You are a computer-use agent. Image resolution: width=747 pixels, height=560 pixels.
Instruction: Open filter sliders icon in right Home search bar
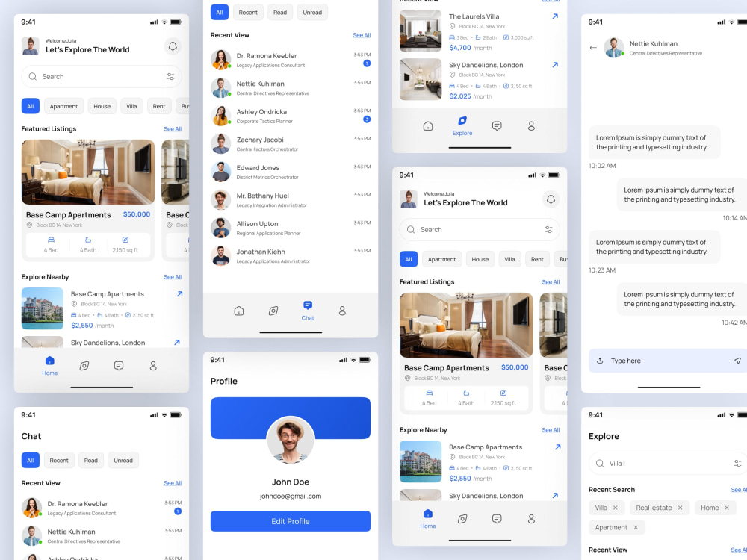pyautogui.click(x=548, y=229)
